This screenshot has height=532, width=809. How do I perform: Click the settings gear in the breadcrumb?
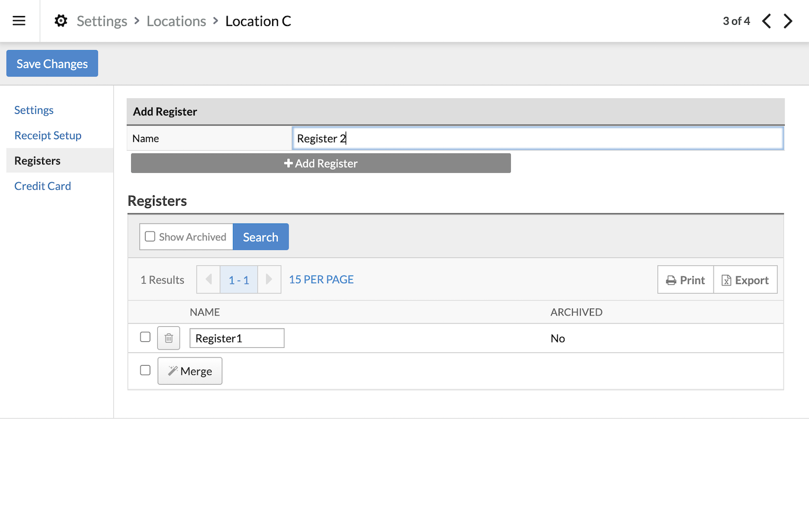pyautogui.click(x=60, y=20)
